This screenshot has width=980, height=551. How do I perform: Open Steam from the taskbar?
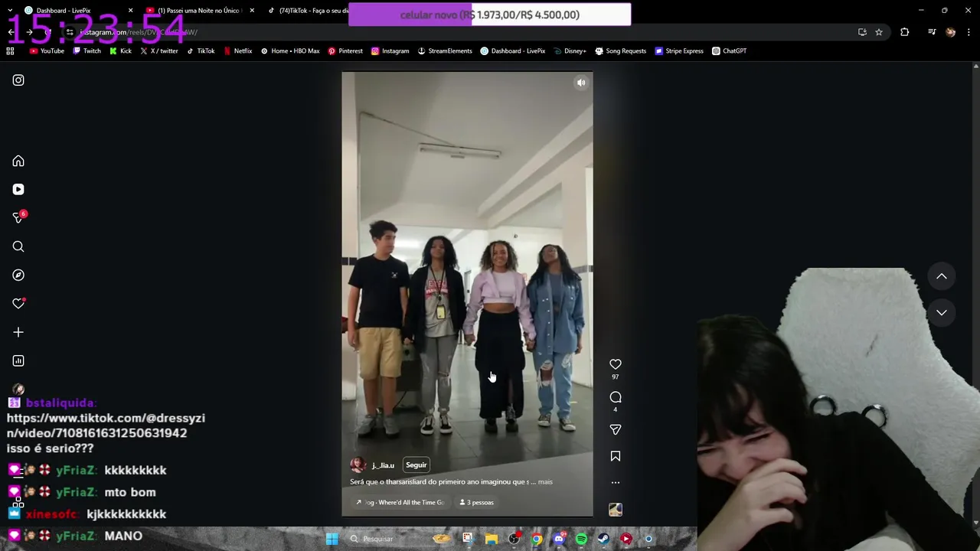(603, 539)
